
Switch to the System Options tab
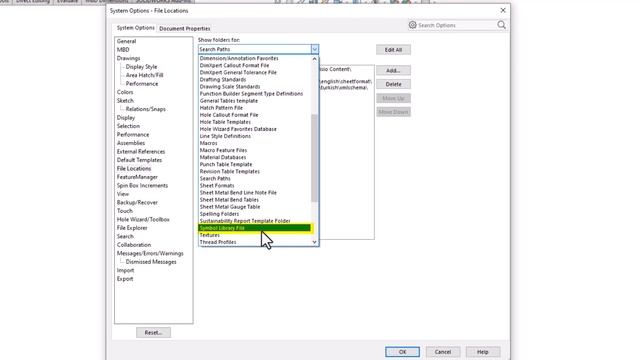tap(136, 28)
